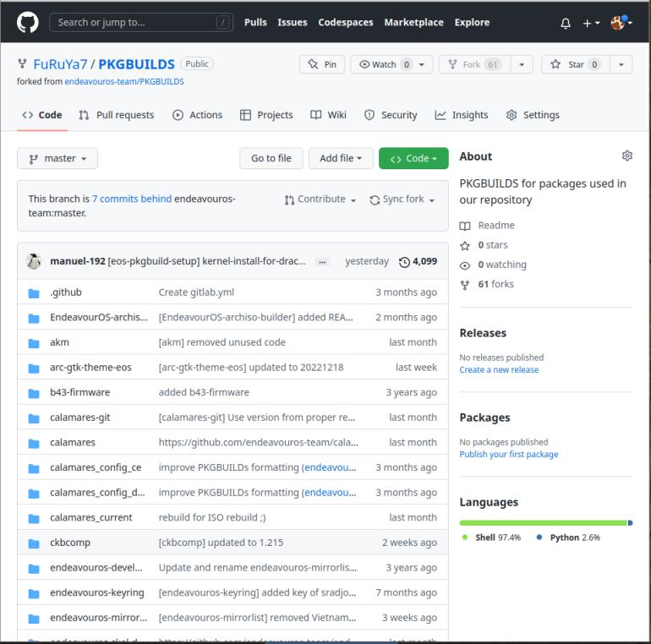Switch to the Wiki tab
This screenshot has height=644, width=651.
click(x=328, y=115)
